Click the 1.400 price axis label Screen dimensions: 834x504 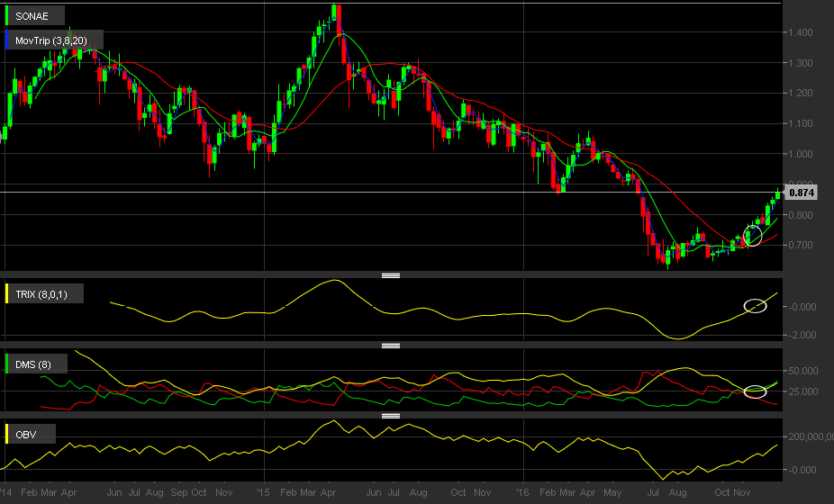coord(801,32)
